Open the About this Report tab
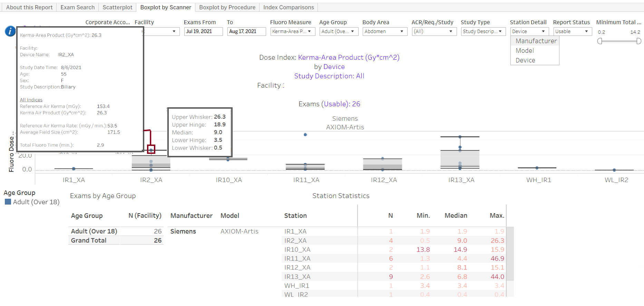Image resolution: width=644 pixels, height=306 pixels. click(x=29, y=7)
